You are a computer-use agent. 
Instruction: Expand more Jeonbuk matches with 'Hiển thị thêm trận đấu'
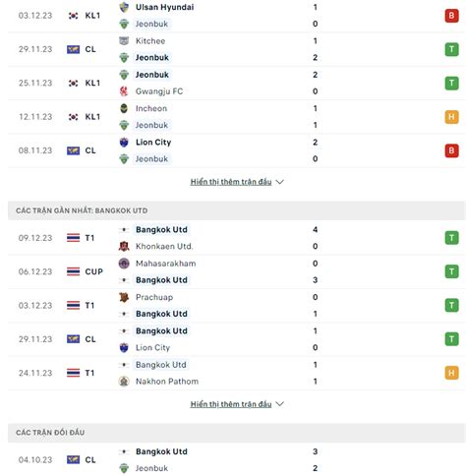[231, 182]
